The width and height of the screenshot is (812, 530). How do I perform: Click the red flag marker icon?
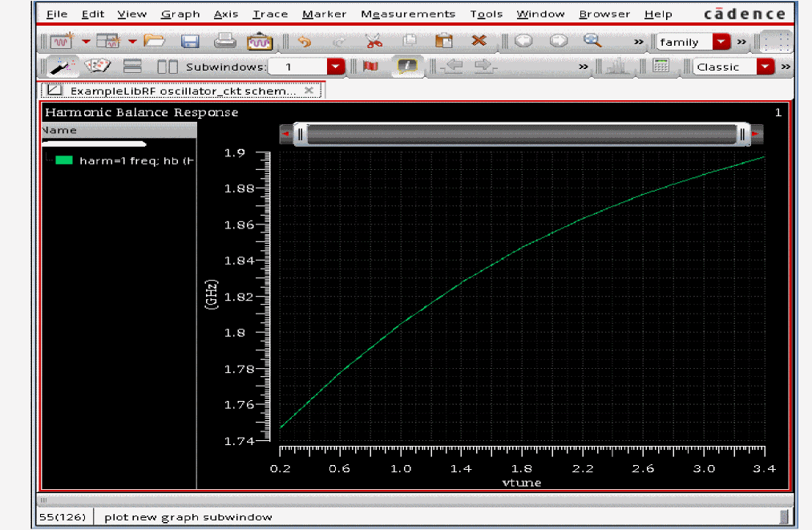370,67
